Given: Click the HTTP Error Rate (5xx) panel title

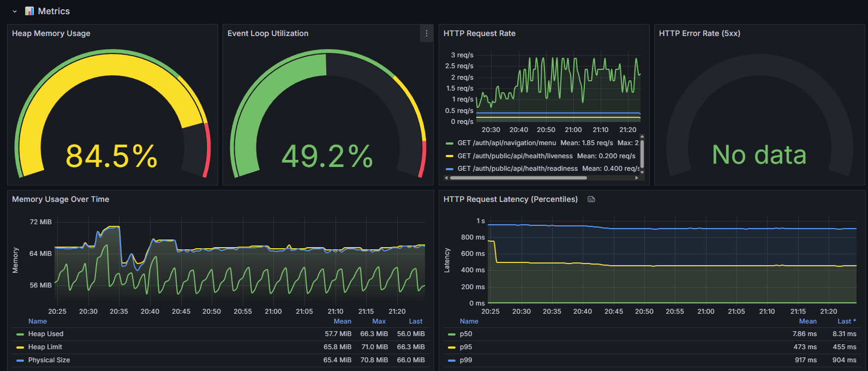Looking at the screenshot, I should pos(699,33).
